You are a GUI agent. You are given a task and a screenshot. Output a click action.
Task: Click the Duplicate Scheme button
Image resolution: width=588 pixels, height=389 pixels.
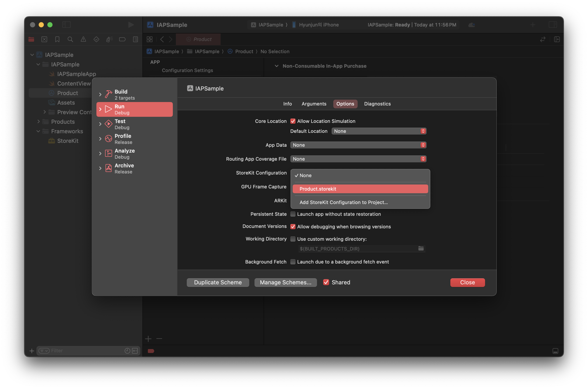218,282
